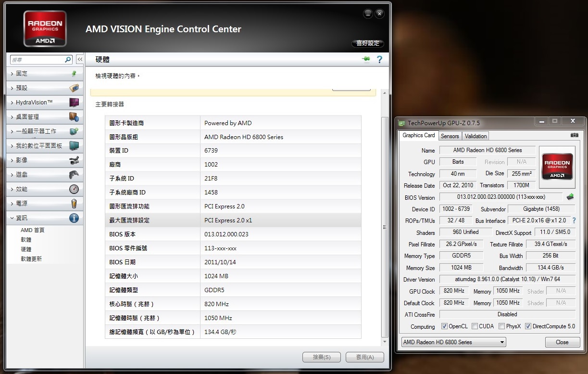Select 軟體更新 in the sidebar

pyautogui.click(x=31, y=259)
